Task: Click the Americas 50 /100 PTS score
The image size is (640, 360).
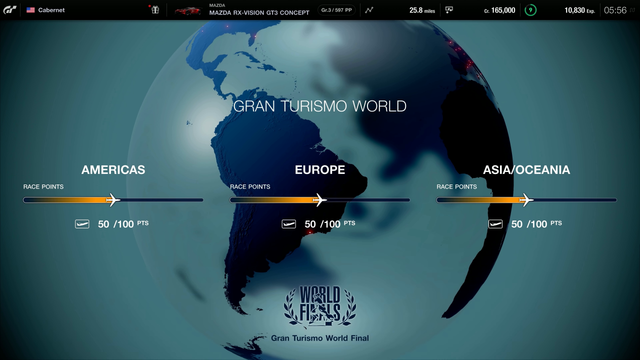Action: pos(123,224)
